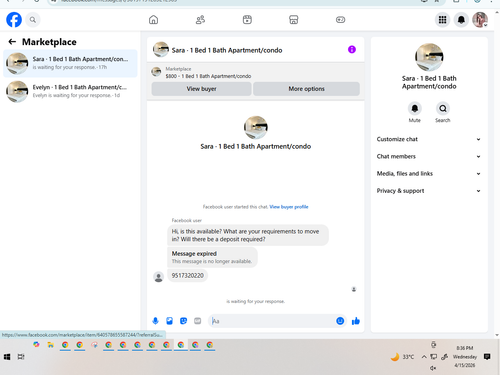Go back using the Marketplace arrow
Image resolution: width=500 pixels, height=375 pixels.
[12, 42]
